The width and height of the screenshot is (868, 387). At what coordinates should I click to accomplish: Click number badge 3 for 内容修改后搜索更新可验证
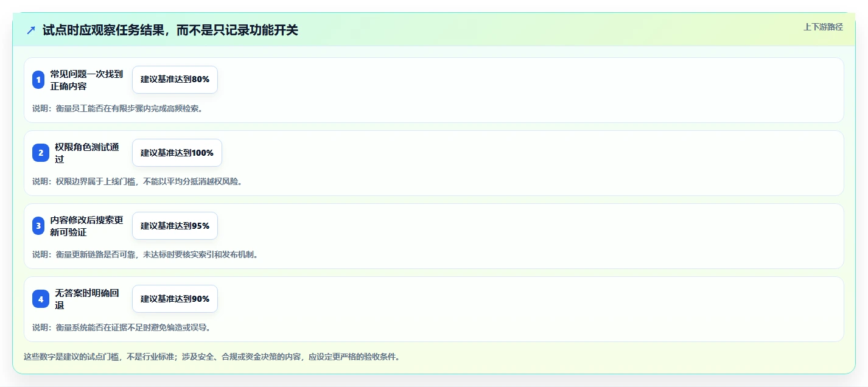[x=38, y=226]
